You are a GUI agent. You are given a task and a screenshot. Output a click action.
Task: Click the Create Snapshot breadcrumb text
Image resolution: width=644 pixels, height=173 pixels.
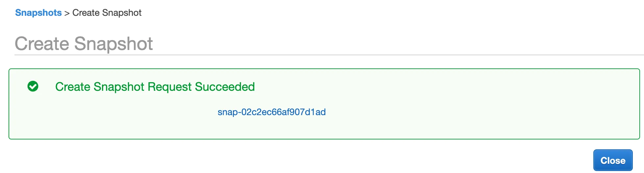point(107,13)
